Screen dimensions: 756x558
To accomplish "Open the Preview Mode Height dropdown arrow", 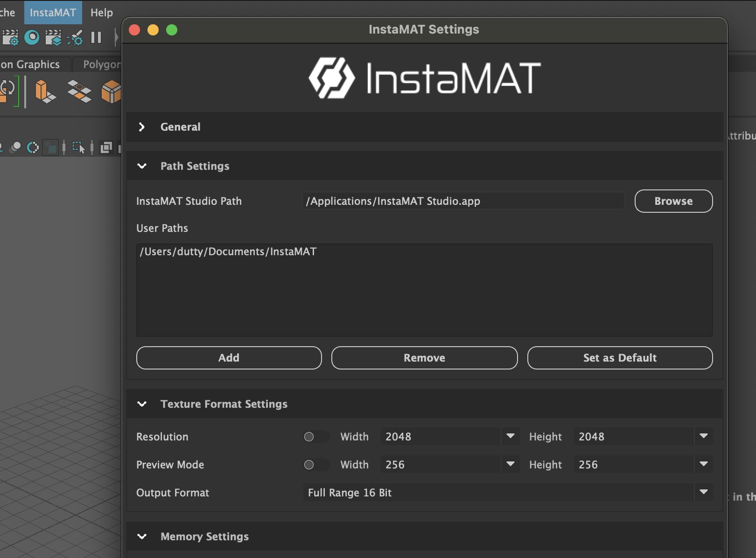I will point(704,464).
